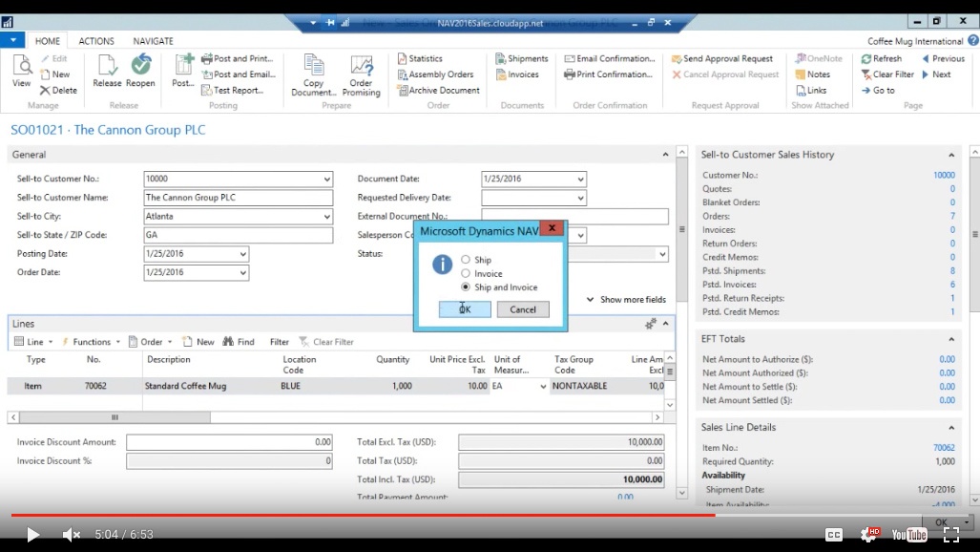Open the Order menu in Lines

pos(150,342)
